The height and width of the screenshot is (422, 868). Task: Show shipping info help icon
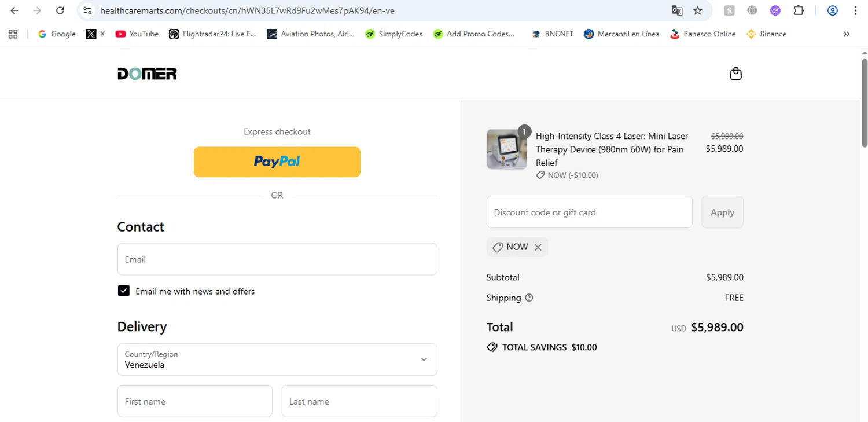click(x=529, y=298)
